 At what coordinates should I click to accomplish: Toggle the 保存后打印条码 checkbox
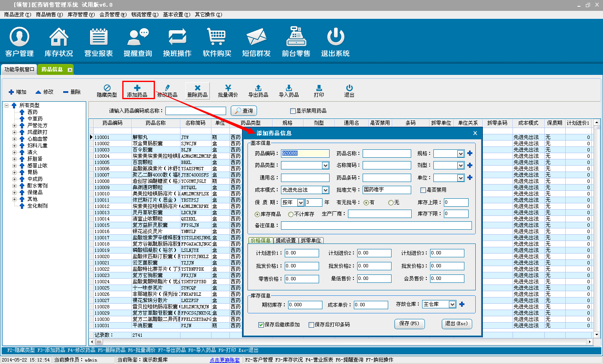click(x=311, y=325)
